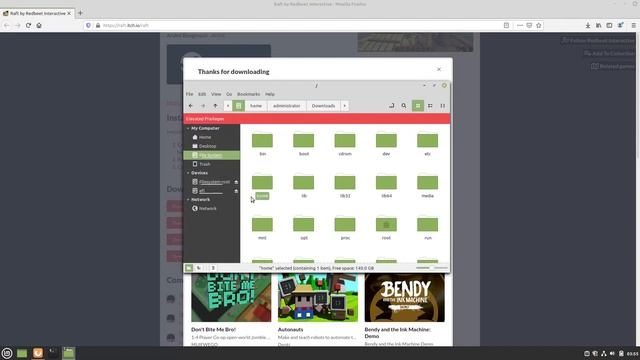Click the home path bar button

point(256,106)
